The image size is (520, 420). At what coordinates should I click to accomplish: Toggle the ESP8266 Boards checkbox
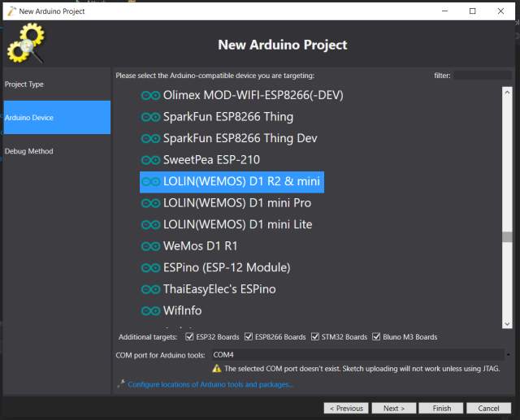[x=249, y=337]
